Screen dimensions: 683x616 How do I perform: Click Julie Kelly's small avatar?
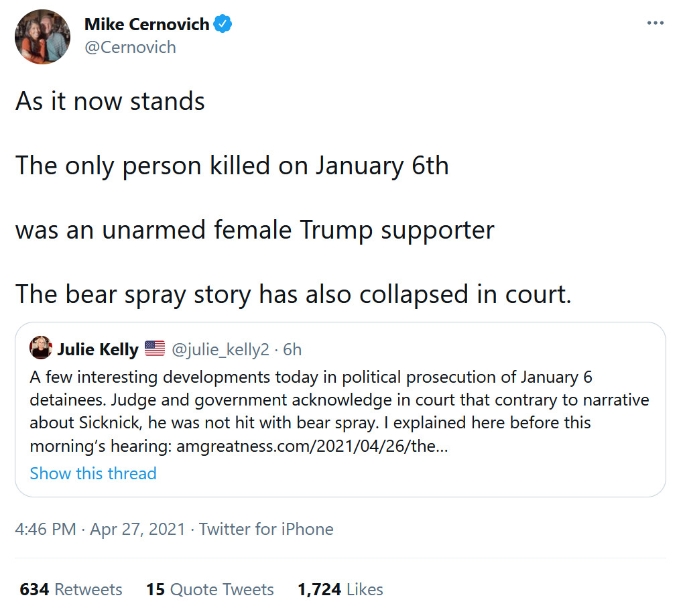(40, 349)
